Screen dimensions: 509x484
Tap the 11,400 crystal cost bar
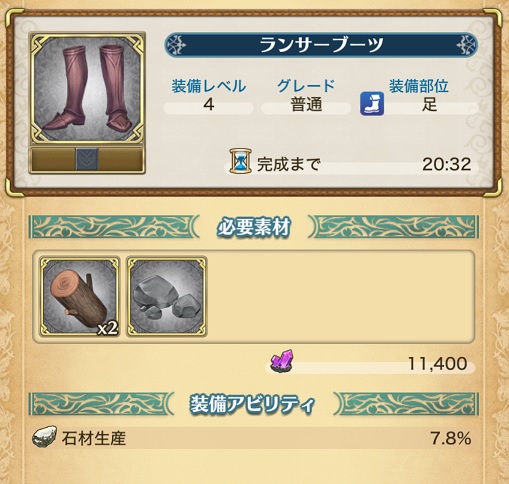pos(370,364)
